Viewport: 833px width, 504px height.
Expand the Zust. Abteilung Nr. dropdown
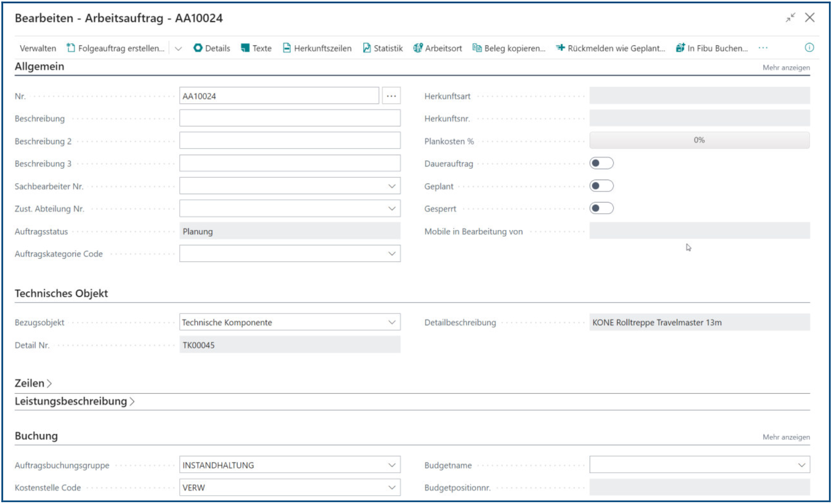[391, 209]
